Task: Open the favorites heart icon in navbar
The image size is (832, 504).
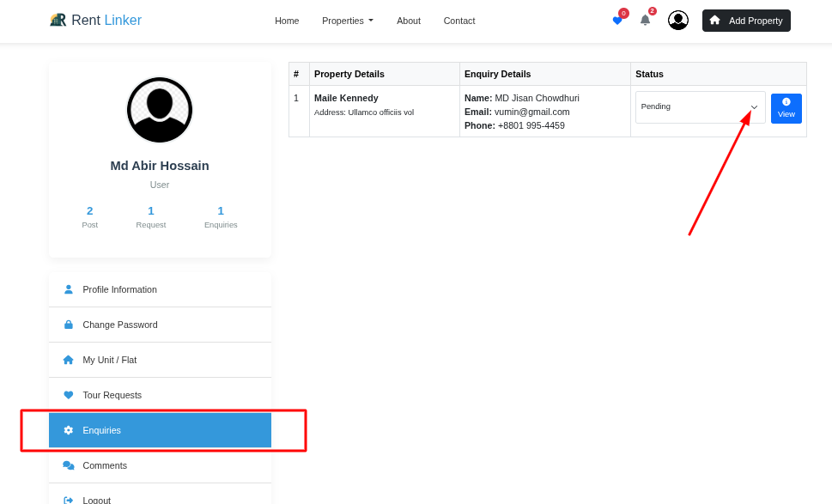Action: tap(617, 21)
